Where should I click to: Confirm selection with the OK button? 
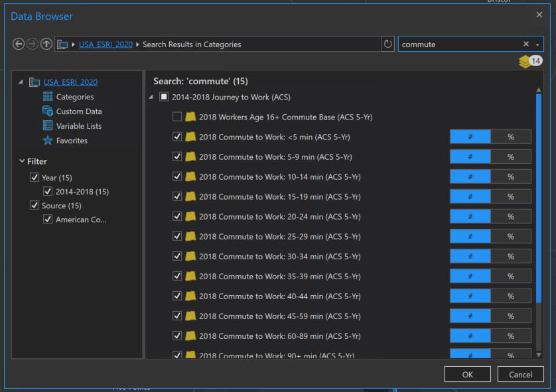coord(467,374)
